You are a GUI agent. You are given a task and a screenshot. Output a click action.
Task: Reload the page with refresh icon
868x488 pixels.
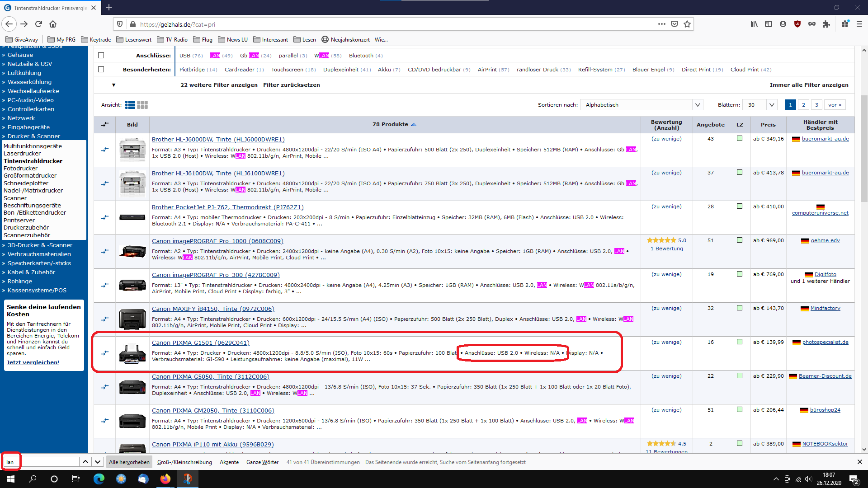(38, 24)
